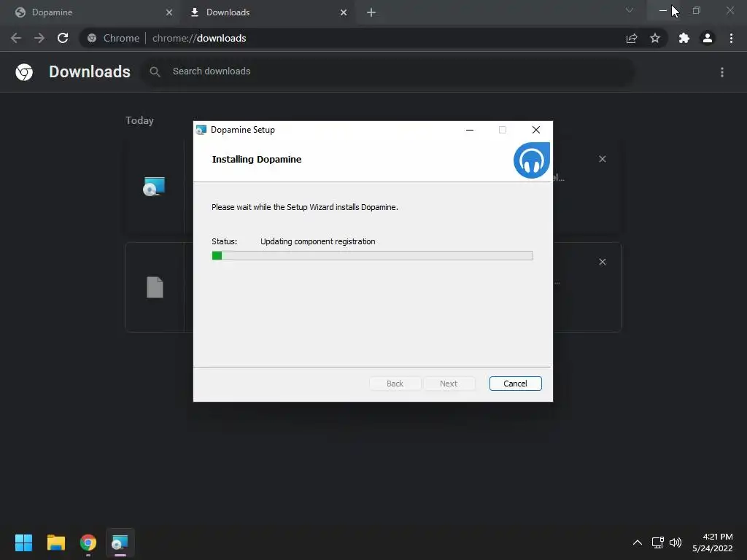Share this page icon in address bar
Viewport: 747px width, 560px height.
click(x=632, y=38)
